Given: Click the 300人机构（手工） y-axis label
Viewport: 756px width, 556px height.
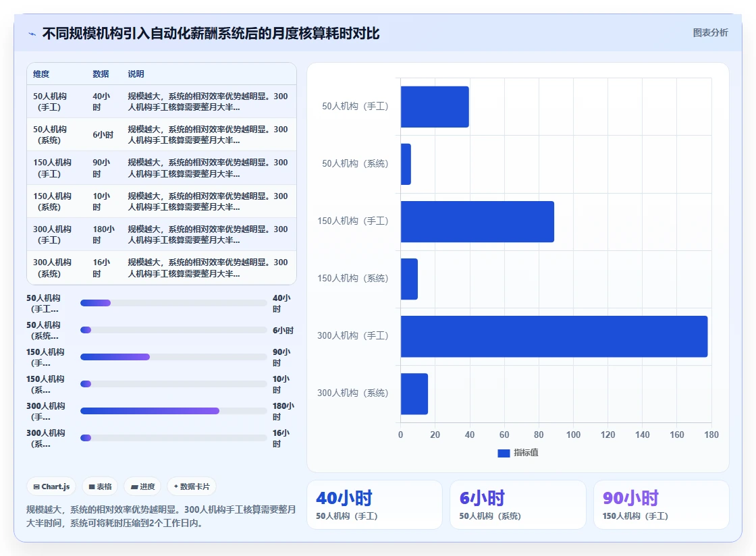Looking at the screenshot, I should 352,336.
